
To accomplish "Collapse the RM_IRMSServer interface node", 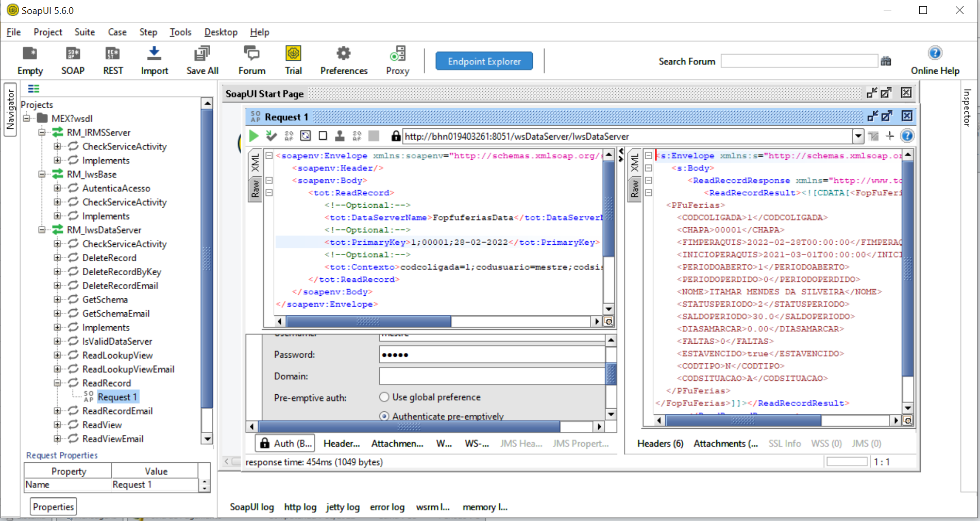I will click(x=42, y=132).
